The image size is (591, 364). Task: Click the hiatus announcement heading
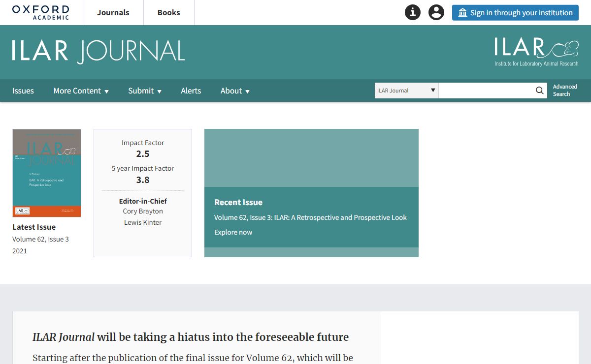[x=191, y=337]
